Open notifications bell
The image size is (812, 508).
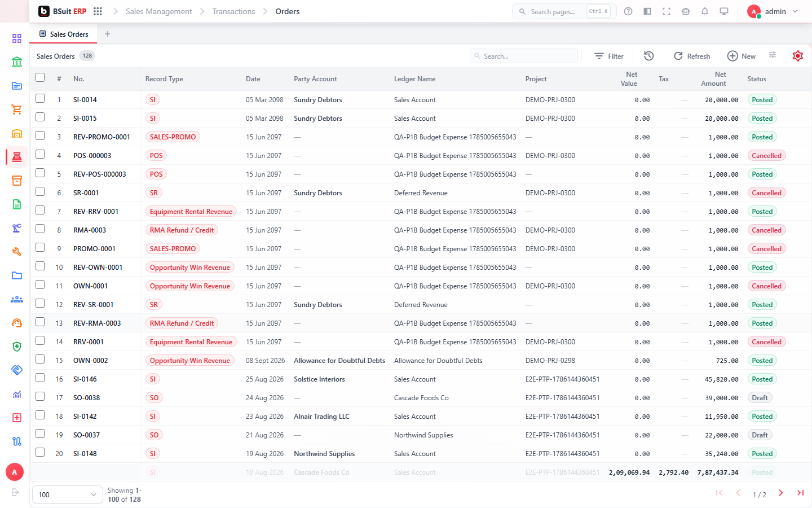[x=705, y=11]
